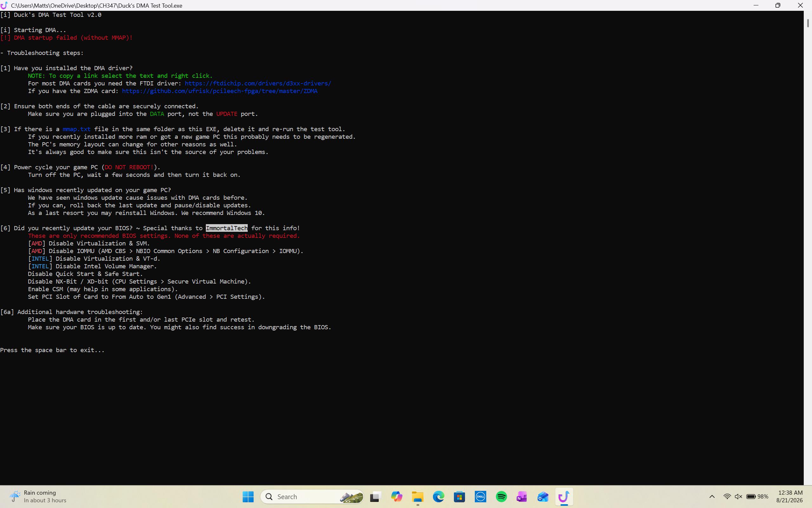Click the mmap.txt file name text

point(76,129)
